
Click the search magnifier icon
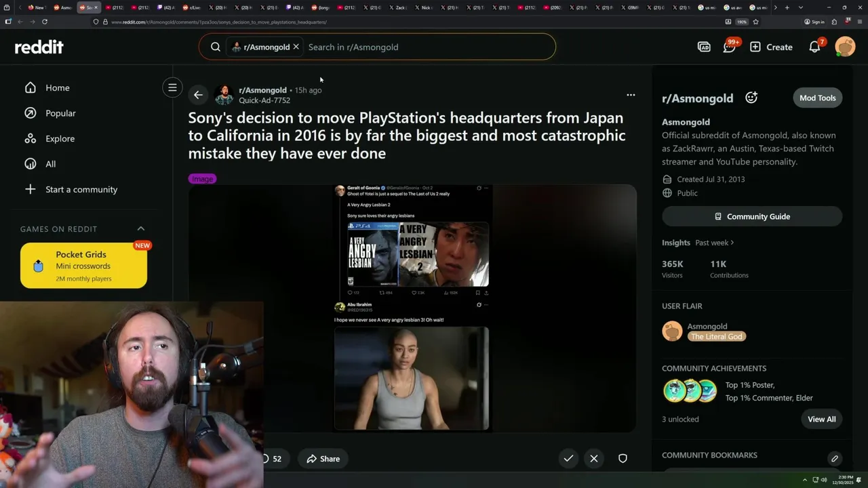[216, 47]
